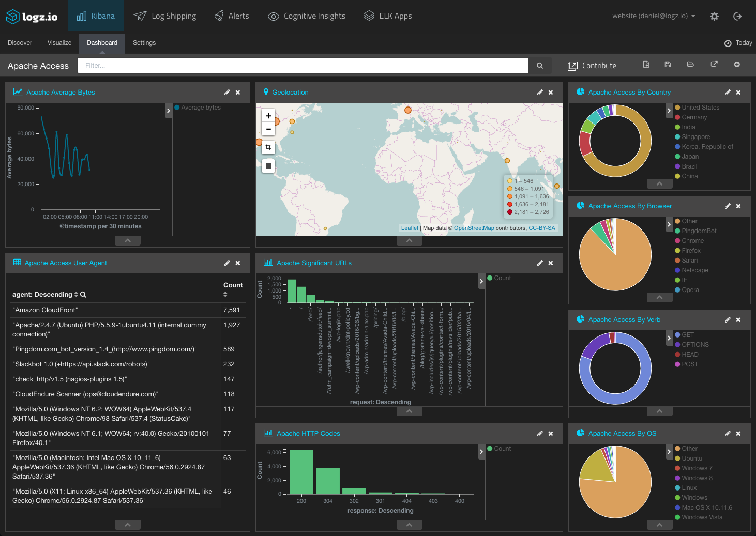Screen dimensions: 756x536
Task: Toggle Ubuntu in OS legend
Action: (x=688, y=458)
